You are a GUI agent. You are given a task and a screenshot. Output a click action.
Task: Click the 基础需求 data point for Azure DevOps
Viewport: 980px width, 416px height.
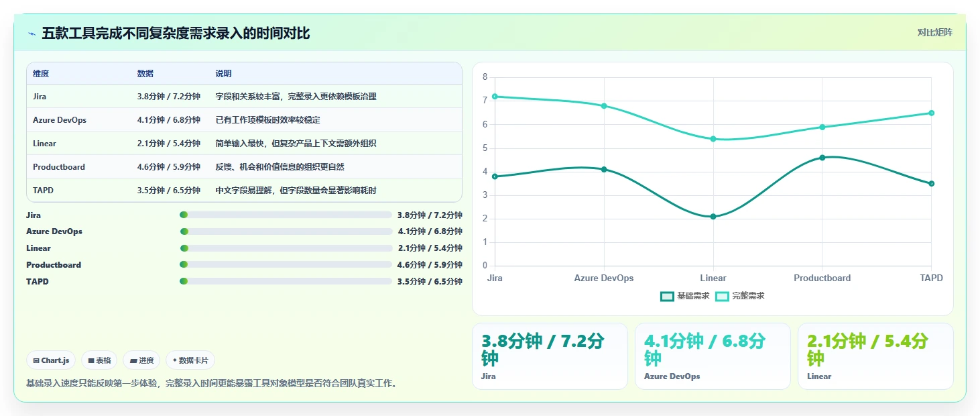click(x=604, y=169)
